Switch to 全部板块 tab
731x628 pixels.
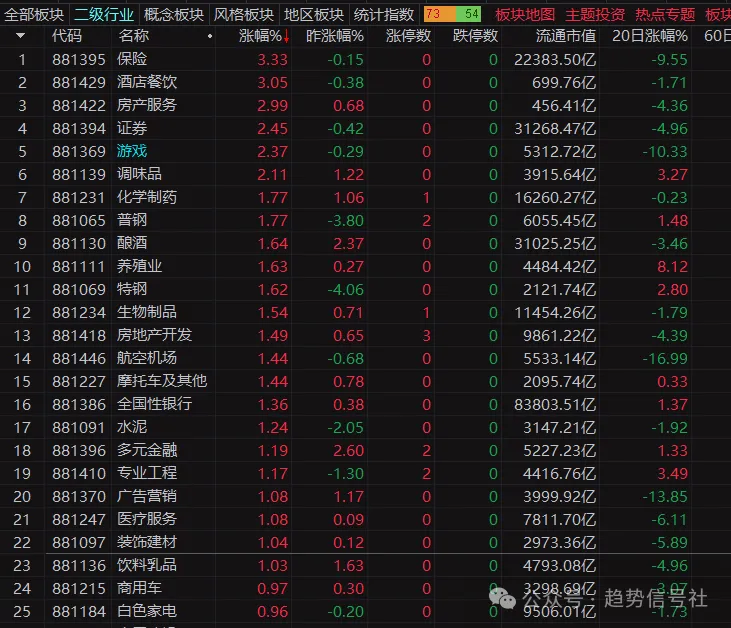(x=34, y=14)
